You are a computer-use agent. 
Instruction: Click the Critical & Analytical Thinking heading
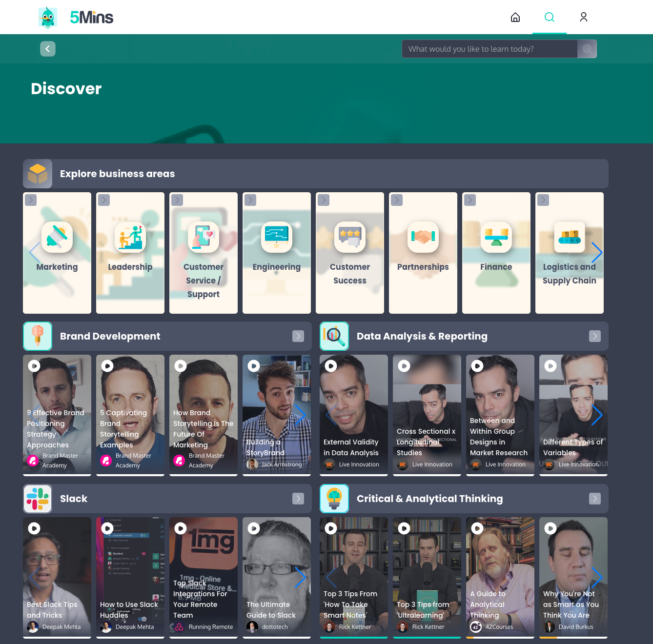point(429,499)
